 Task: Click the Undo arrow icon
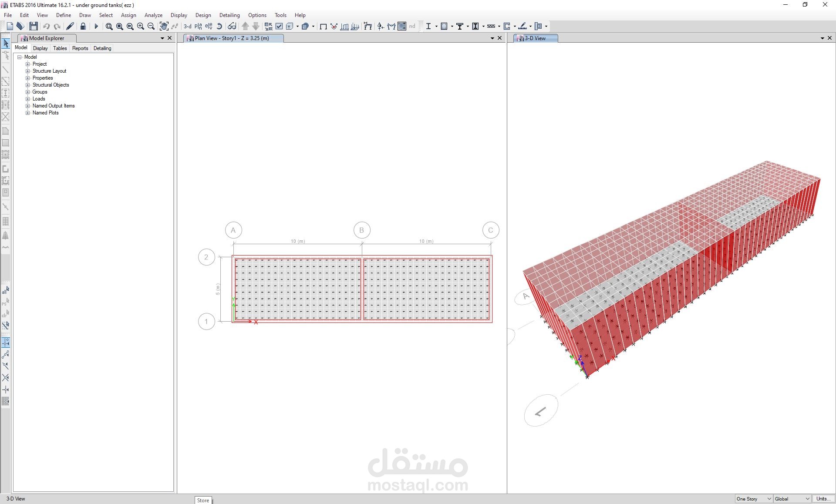46,26
